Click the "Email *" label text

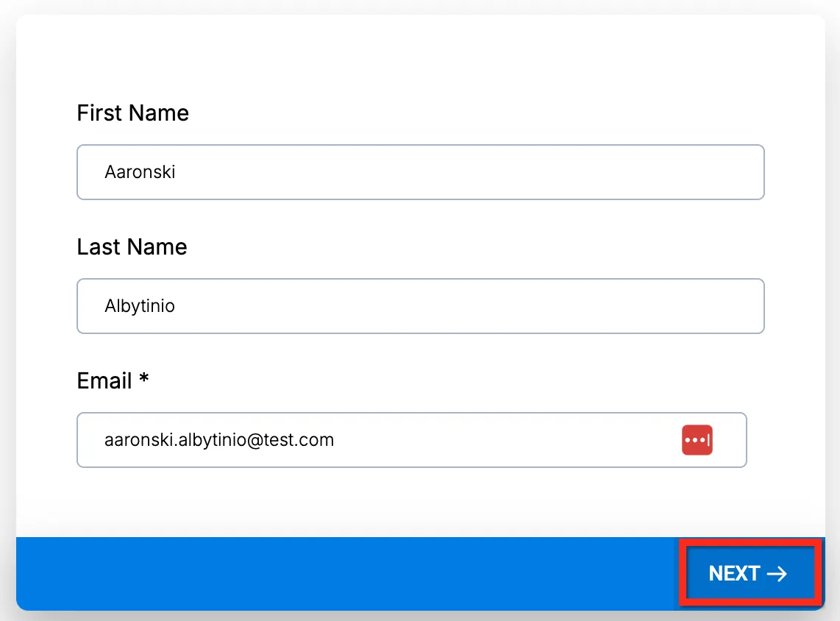click(x=113, y=381)
